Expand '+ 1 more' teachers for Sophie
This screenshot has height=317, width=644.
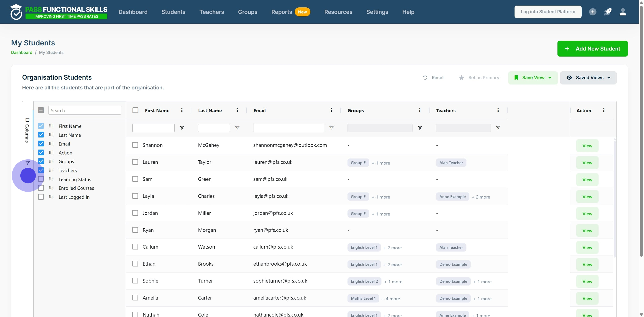(x=482, y=281)
